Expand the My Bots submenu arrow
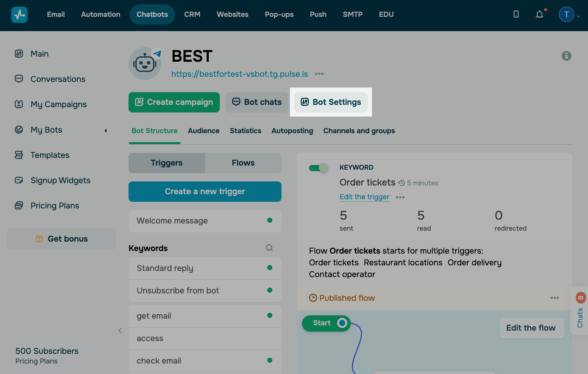Screen dimensions: 588x374 [x=106, y=130]
